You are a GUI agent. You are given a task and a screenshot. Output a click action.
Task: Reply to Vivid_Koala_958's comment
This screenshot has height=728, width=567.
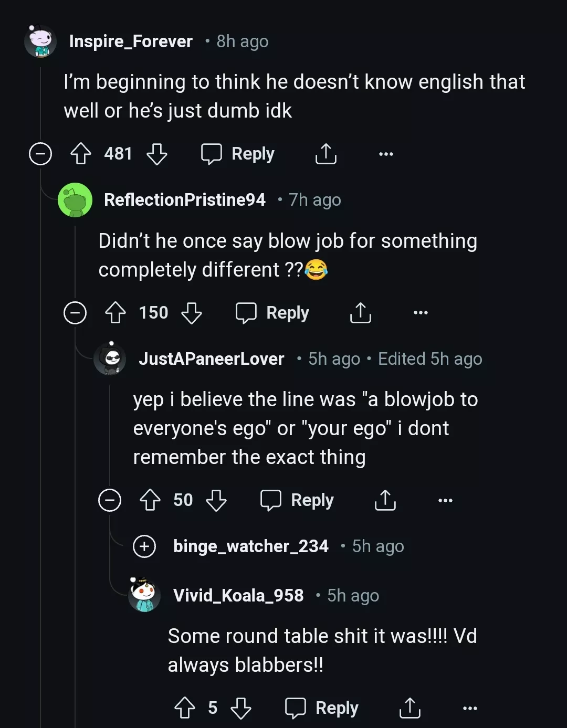(322, 708)
